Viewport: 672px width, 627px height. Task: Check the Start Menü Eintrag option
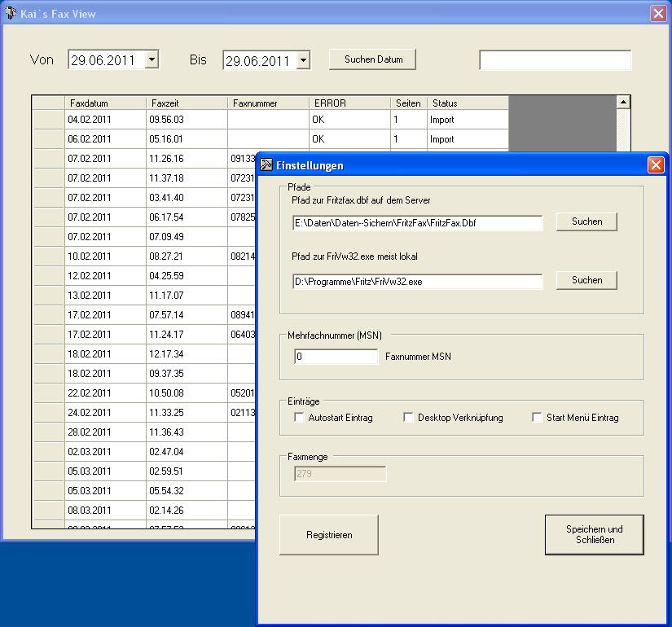click(537, 418)
